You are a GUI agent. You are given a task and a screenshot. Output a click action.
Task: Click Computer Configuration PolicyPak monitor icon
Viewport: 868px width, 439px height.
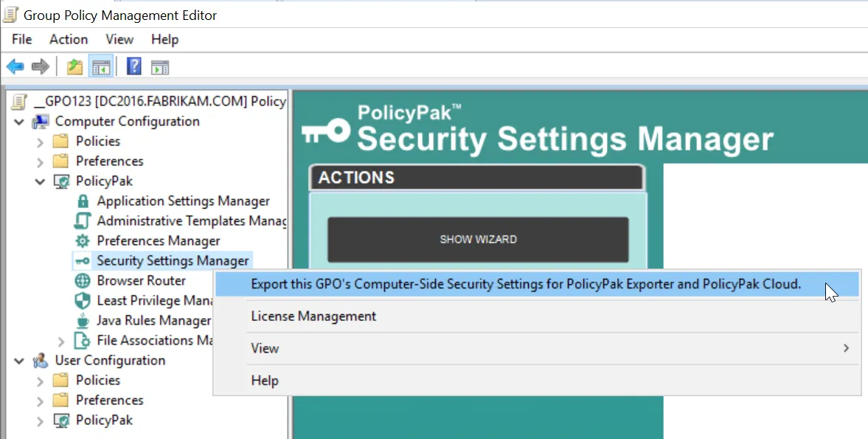pyautogui.click(x=61, y=181)
